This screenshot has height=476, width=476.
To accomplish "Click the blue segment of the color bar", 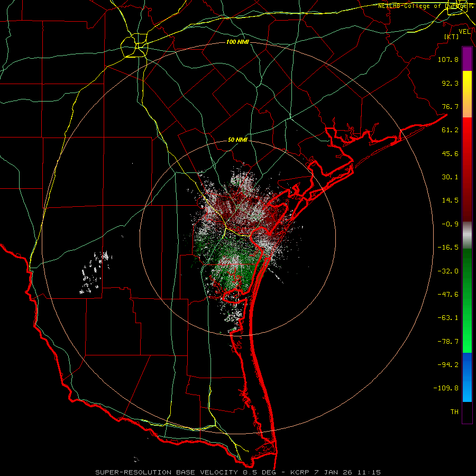I will pyautogui.click(x=467, y=377).
